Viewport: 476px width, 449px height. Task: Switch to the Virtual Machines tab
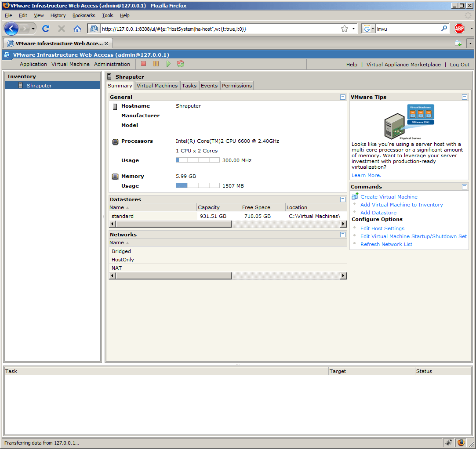[157, 86]
